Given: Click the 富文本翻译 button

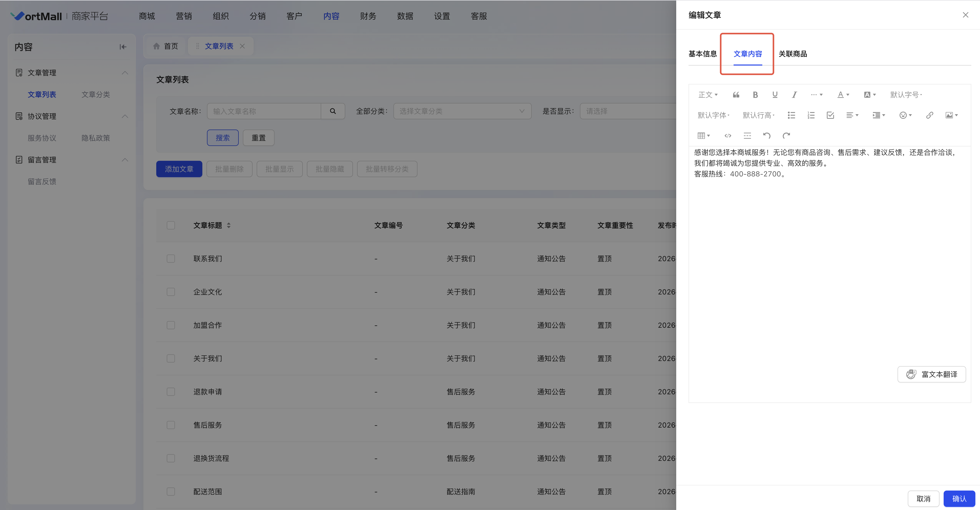Looking at the screenshot, I should point(931,374).
